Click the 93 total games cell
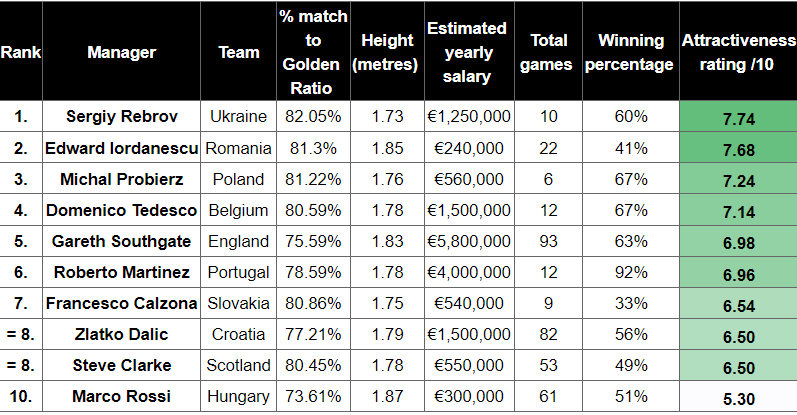Viewport: 797px width, 415px height. (549, 241)
